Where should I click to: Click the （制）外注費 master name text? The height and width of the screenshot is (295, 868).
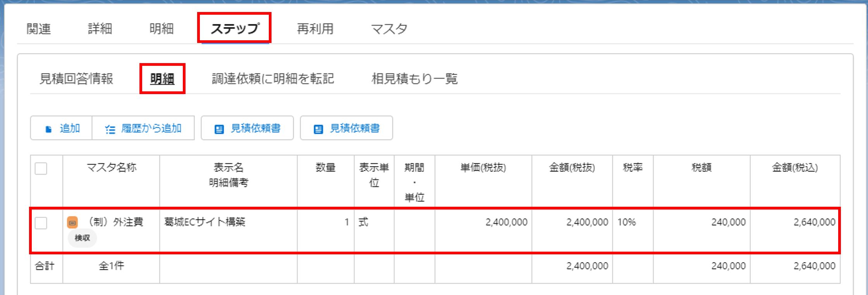point(115,222)
